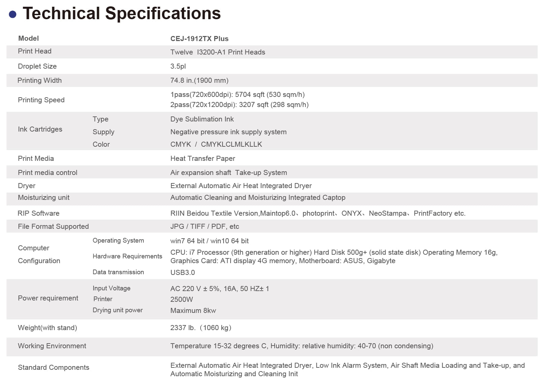Image resolution: width=544 pixels, height=392 pixels.
Task: Click the Print Head row label
Action: click(35, 51)
